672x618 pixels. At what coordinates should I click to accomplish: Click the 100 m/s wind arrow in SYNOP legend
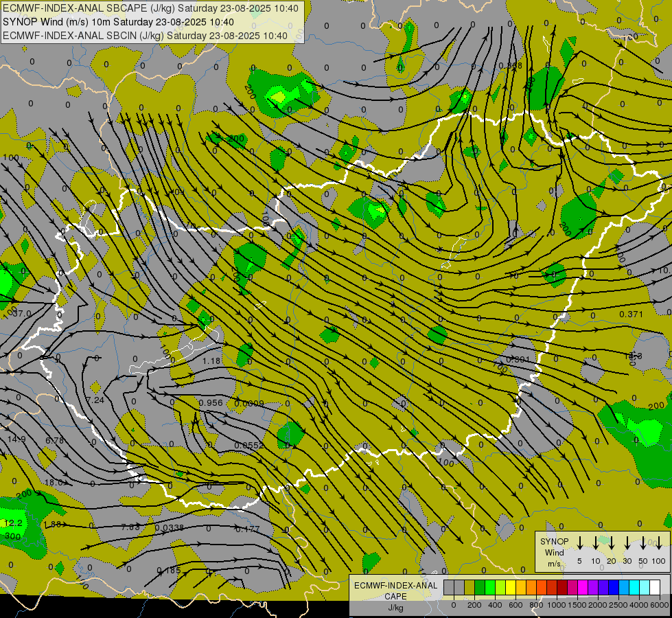tap(659, 543)
